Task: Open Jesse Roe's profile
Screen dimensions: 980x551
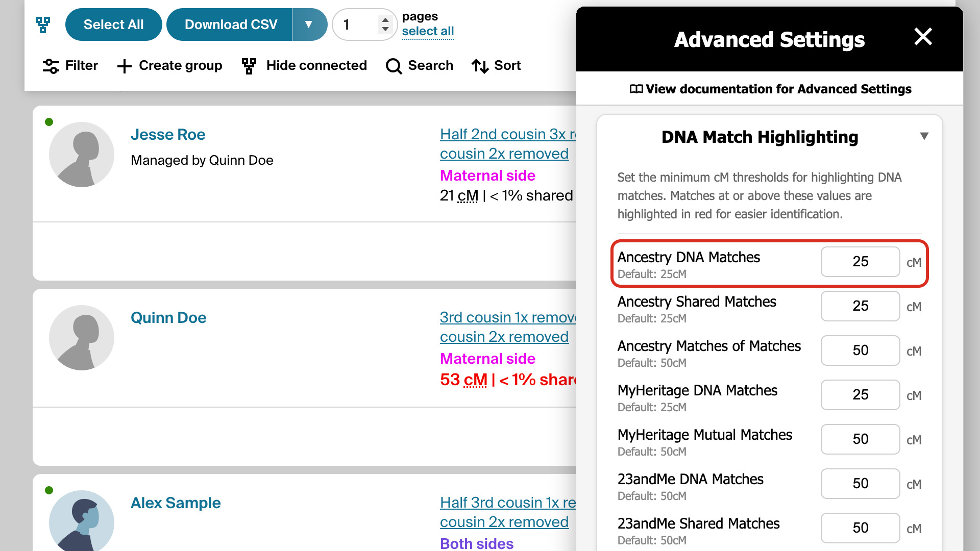Action: [168, 135]
